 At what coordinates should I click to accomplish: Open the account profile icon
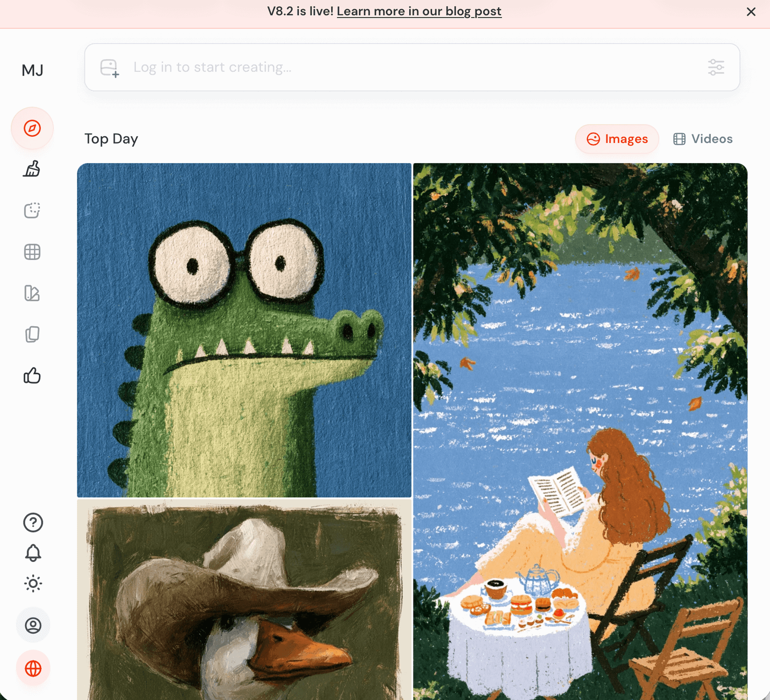pos(33,625)
